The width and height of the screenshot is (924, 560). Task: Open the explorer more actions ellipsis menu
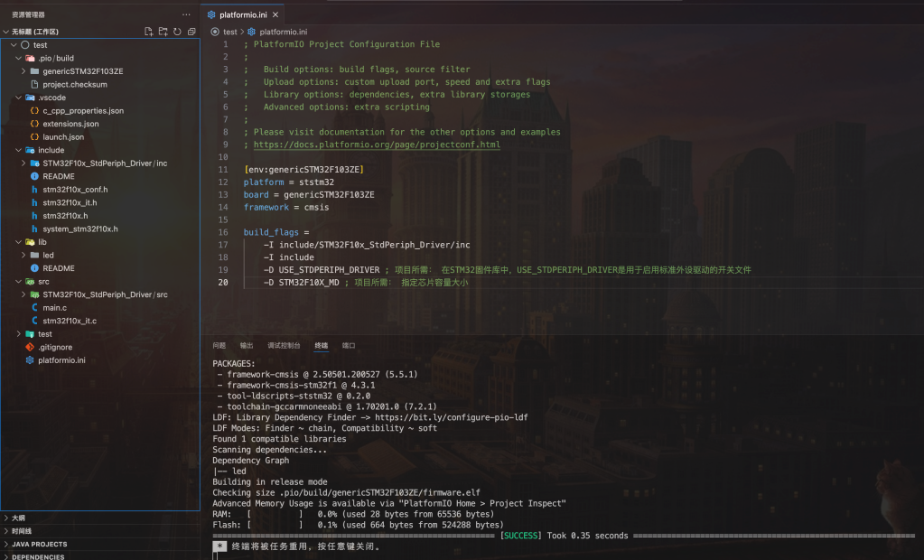click(186, 14)
